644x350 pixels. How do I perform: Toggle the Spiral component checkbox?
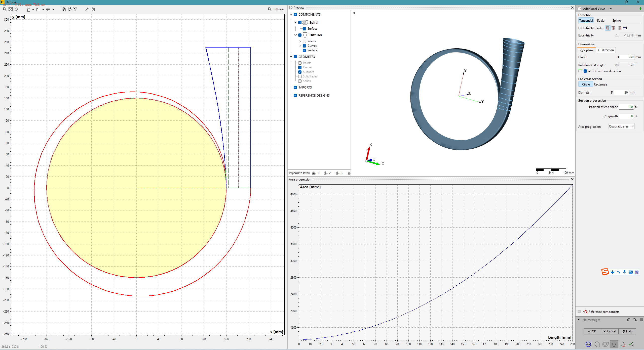[300, 22]
